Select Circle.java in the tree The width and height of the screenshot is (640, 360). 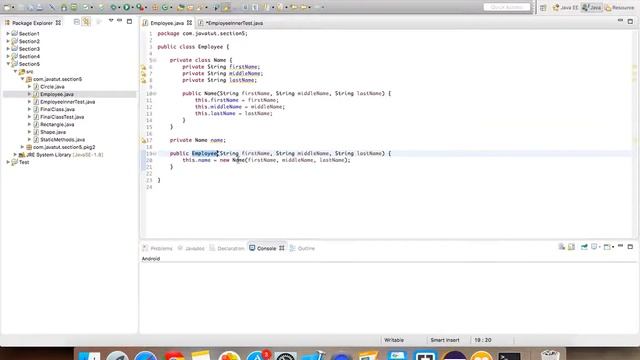tap(52, 87)
